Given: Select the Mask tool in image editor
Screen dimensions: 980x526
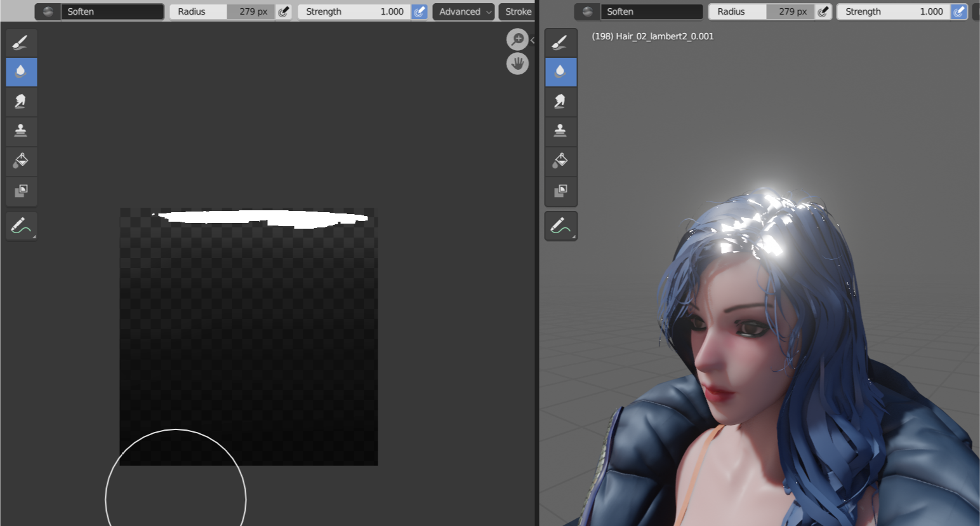Looking at the screenshot, I should [x=21, y=191].
